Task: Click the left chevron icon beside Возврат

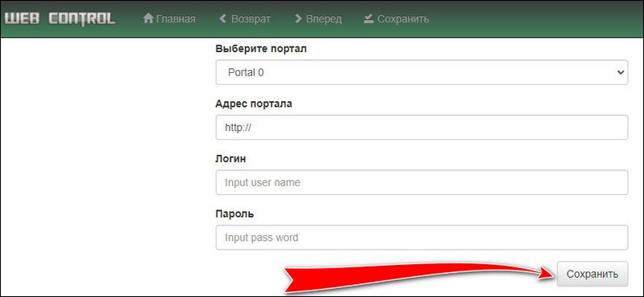Action: [x=223, y=18]
